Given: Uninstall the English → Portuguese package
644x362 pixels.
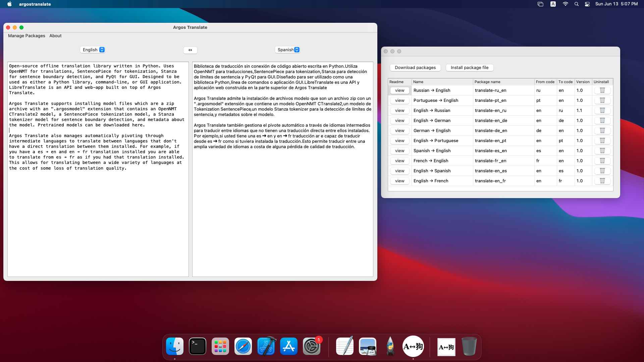Looking at the screenshot, I should pyautogui.click(x=602, y=141).
